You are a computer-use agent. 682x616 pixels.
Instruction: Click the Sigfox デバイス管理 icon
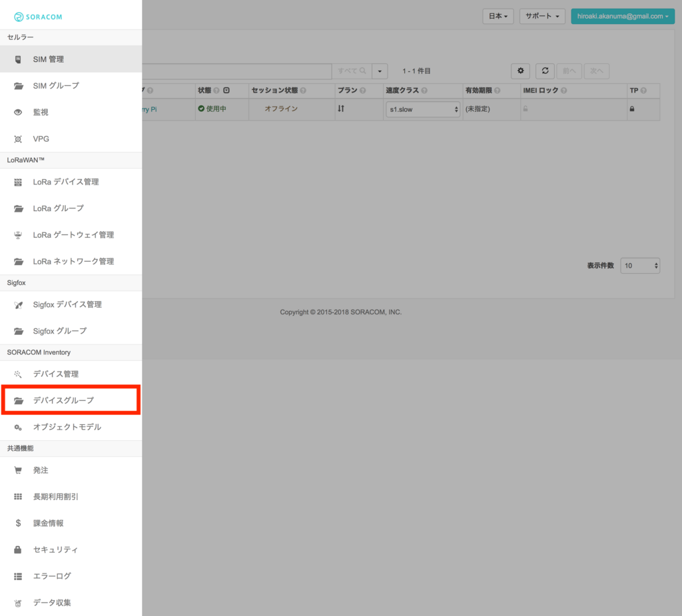[18, 305]
